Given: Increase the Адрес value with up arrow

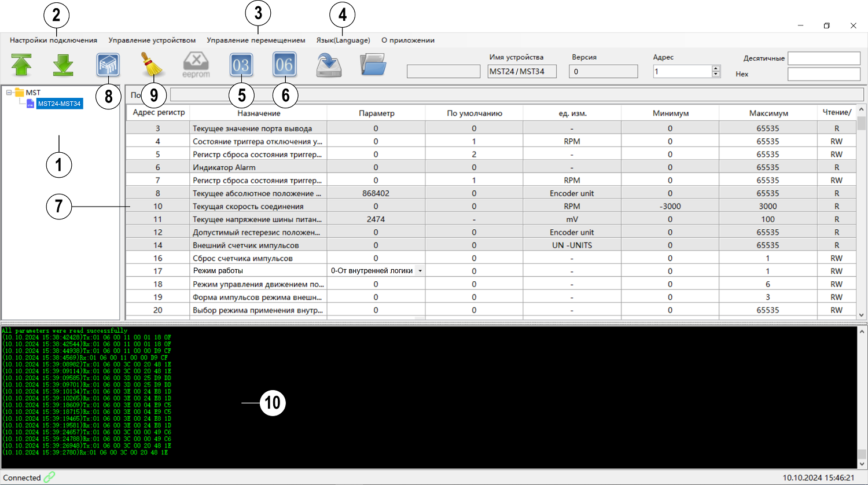Looking at the screenshot, I should point(716,68).
